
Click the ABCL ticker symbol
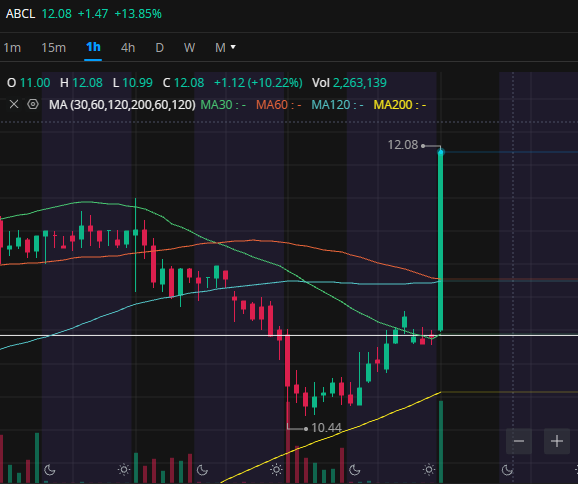20,14
